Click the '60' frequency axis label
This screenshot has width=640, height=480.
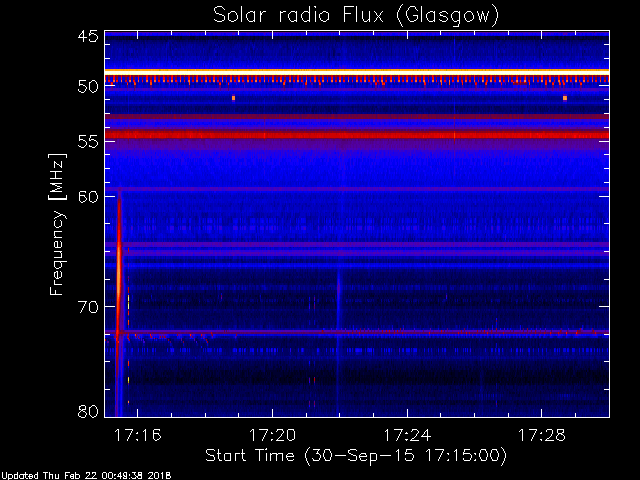(88, 196)
